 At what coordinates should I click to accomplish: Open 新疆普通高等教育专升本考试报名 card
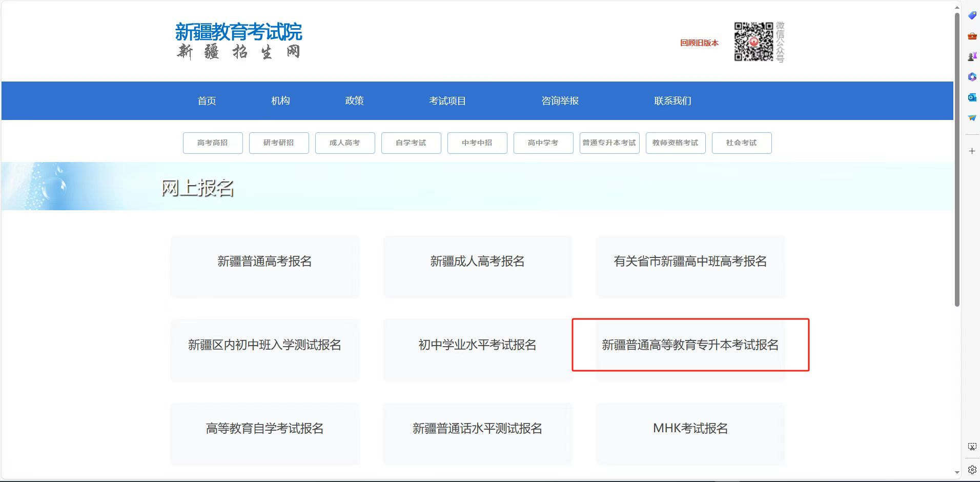click(x=690, y=350)
